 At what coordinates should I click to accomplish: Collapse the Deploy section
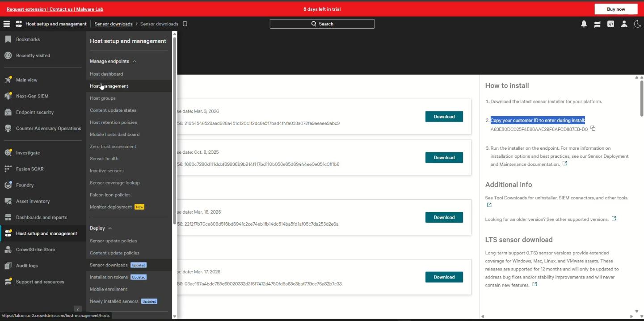pyautogui.click(x=101, y=228)
